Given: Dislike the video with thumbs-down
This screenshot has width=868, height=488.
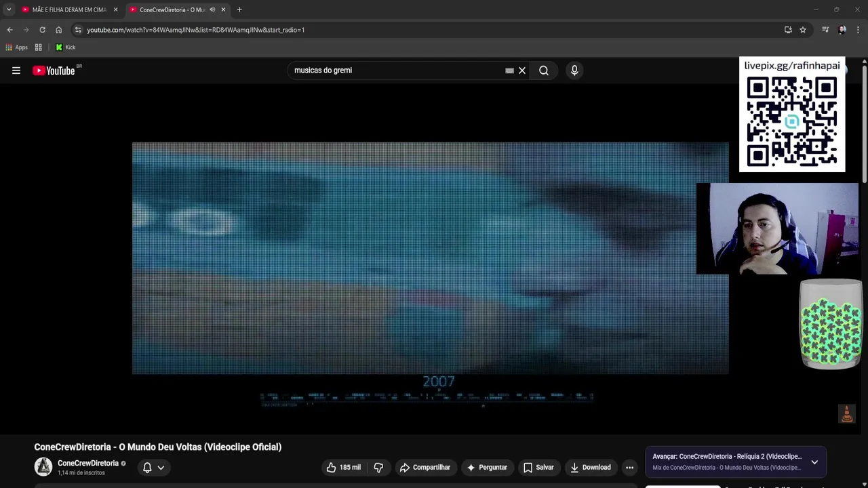Looking at the screenshot, I should tap(378, 468).
